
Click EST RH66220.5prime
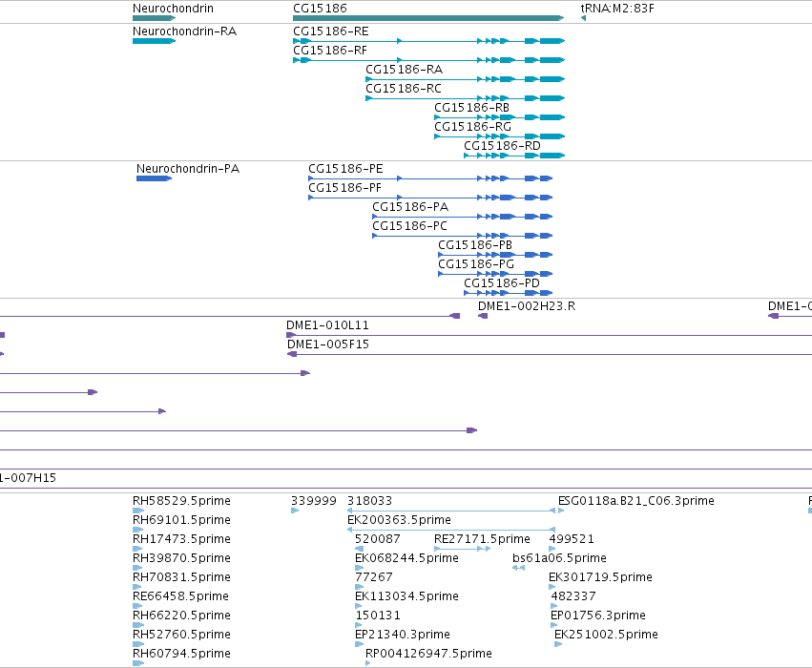point(181,616)
